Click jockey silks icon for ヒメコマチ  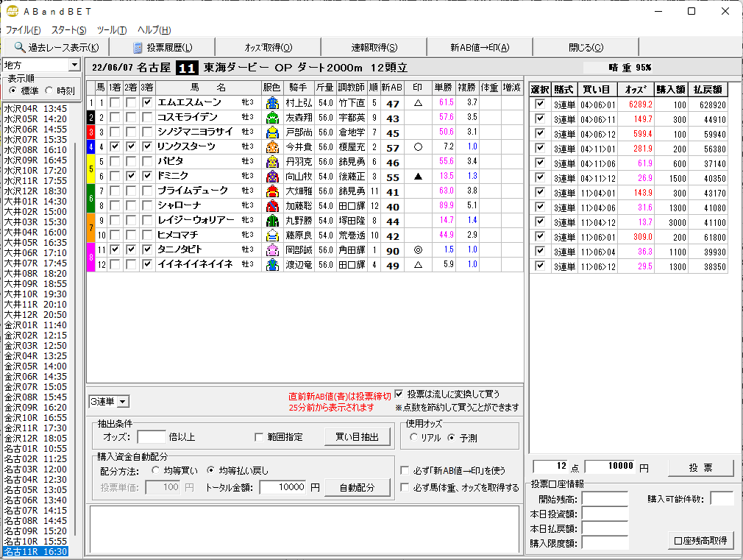pos(272,235)
